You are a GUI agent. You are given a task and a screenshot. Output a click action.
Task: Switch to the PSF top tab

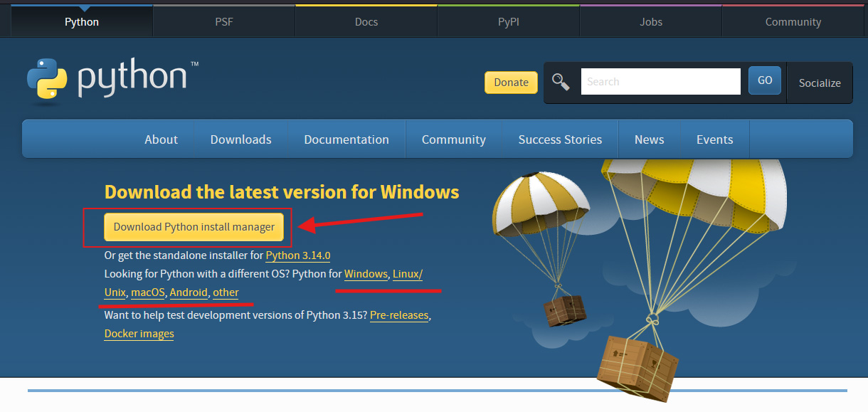[224, 21]
